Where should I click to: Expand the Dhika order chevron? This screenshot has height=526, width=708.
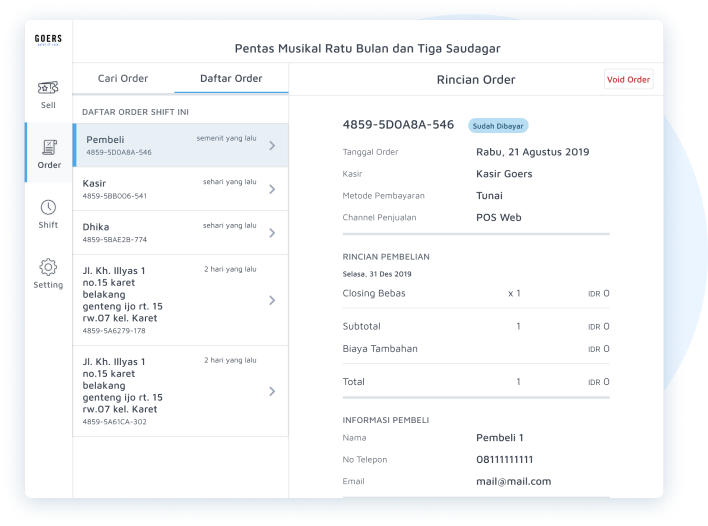tap(272, 233)
